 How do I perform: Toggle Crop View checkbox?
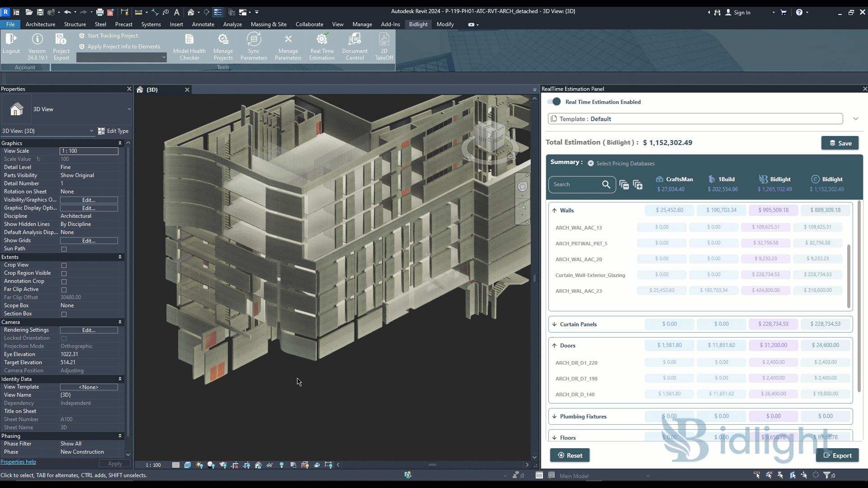[64, 264]
